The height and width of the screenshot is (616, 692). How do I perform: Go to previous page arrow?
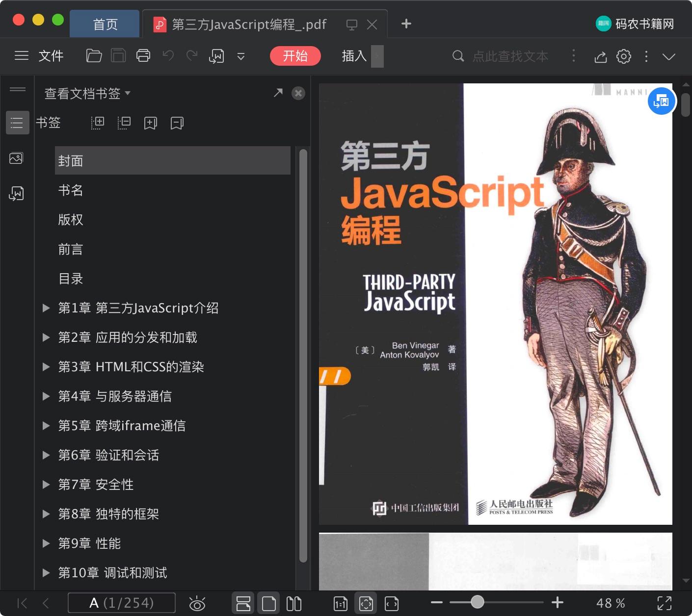tap(46, 603)
